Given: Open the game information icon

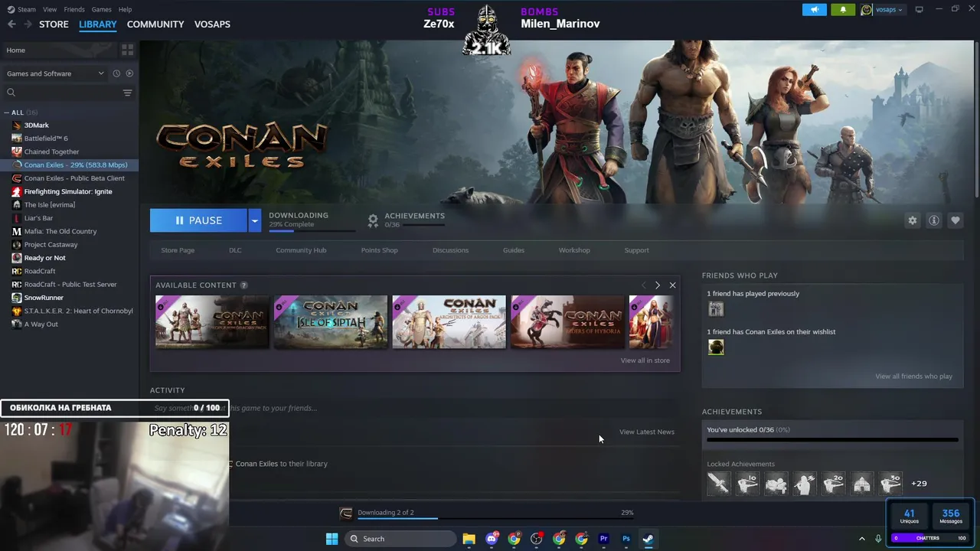Looking at the screenshot, I should click(933, 220).
